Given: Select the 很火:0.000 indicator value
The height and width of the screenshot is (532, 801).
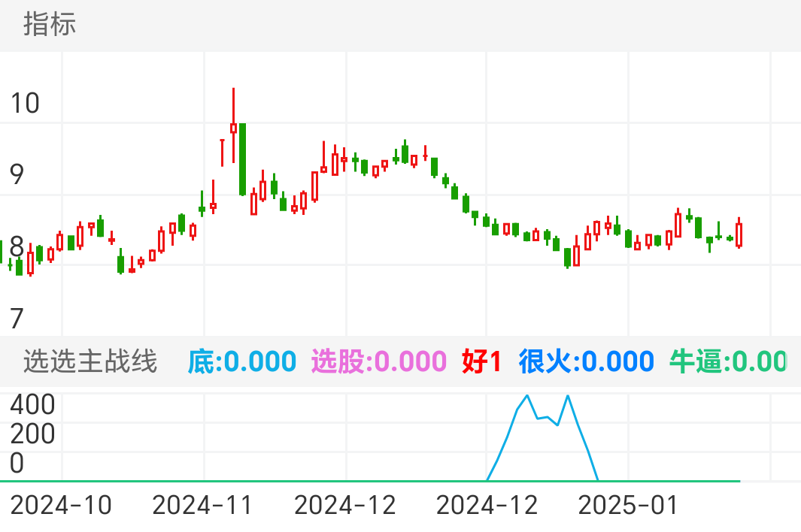Looking at the screenshot, I should click(585, 361).
